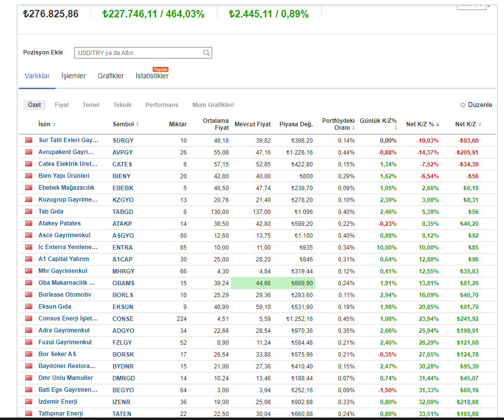Sort by Net K/Z % column

[x=438, y=124]
